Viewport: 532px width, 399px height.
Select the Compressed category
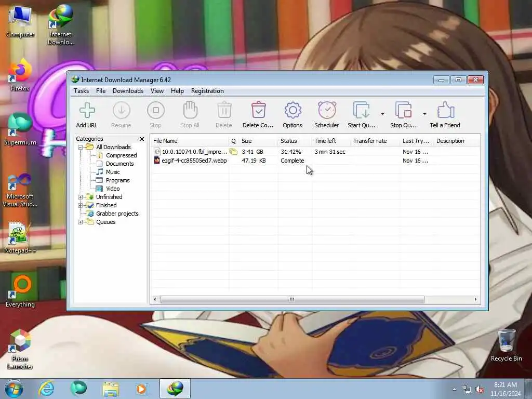[122, 155]
